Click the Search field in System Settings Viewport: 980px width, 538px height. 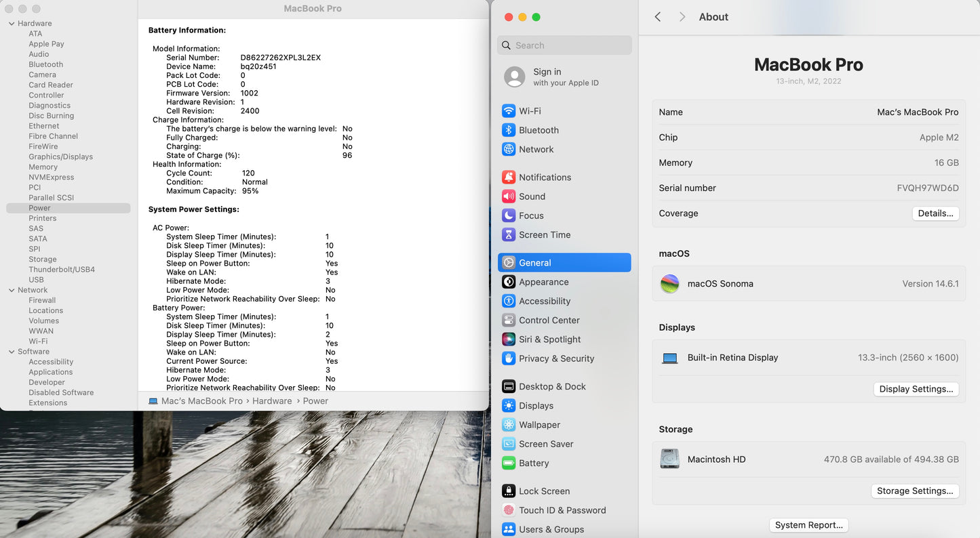pos(564,45)
